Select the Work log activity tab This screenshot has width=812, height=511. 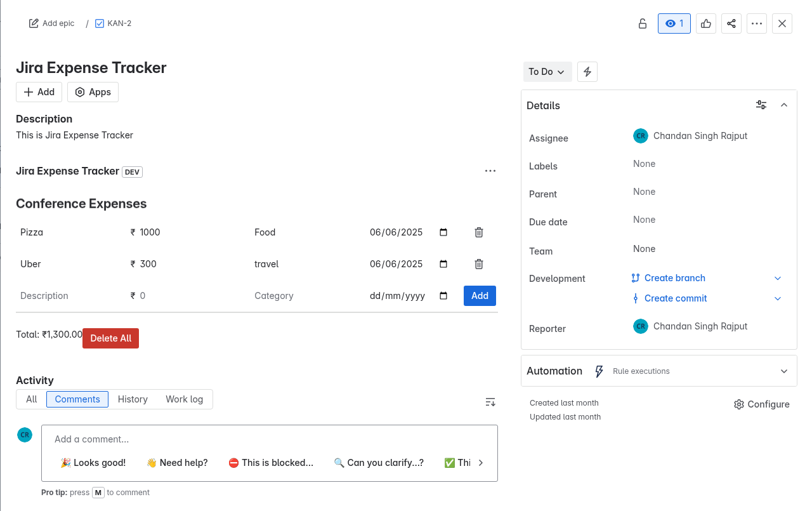click(x=185, y=399)
